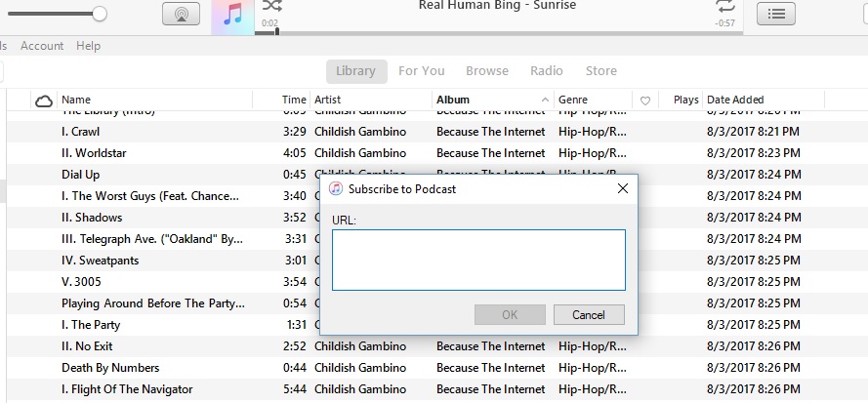Open the AirPlay output button

click(181, 14)
